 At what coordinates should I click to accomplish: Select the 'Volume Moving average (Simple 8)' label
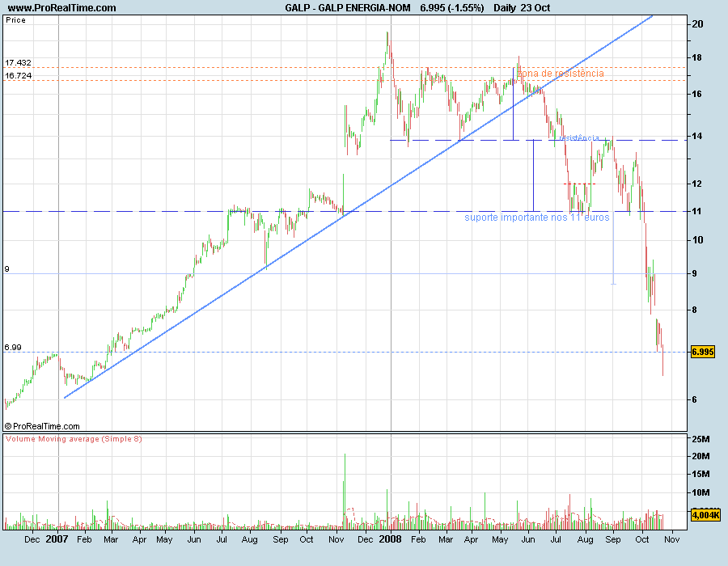coord(74,439)
